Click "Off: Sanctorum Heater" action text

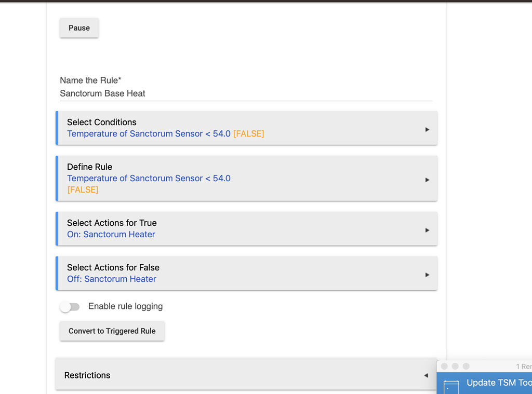coord(112,279)
